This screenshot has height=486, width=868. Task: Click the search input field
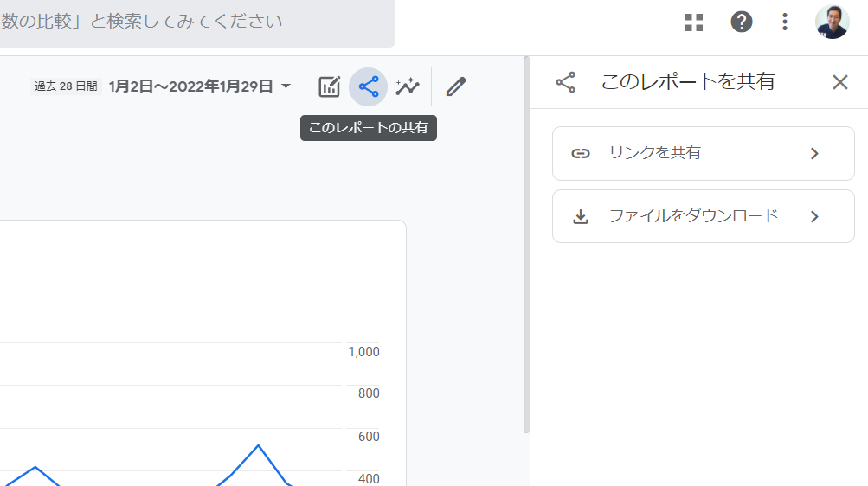click(197, 22)
